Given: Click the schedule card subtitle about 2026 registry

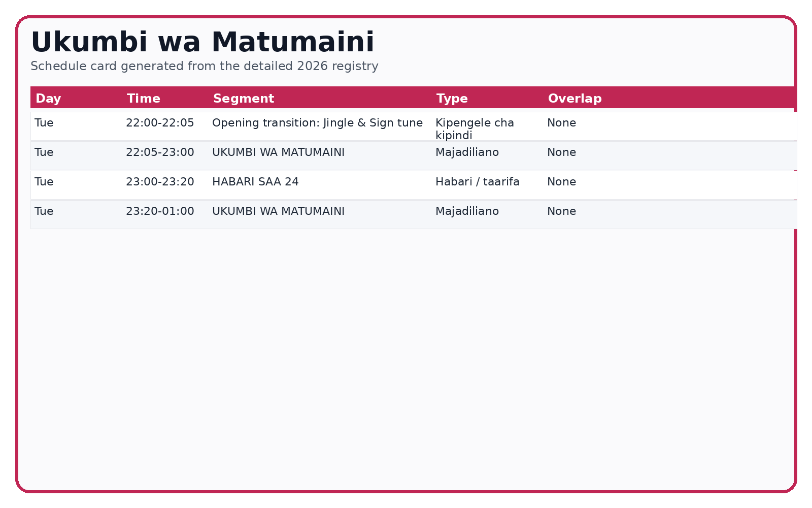Looking at the screenshot, I should 204,66.
